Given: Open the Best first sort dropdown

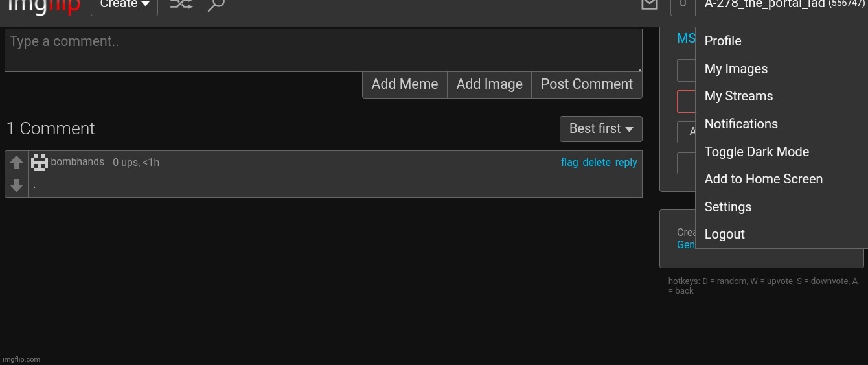Looking at the screenshot, I should pos(600,128).
